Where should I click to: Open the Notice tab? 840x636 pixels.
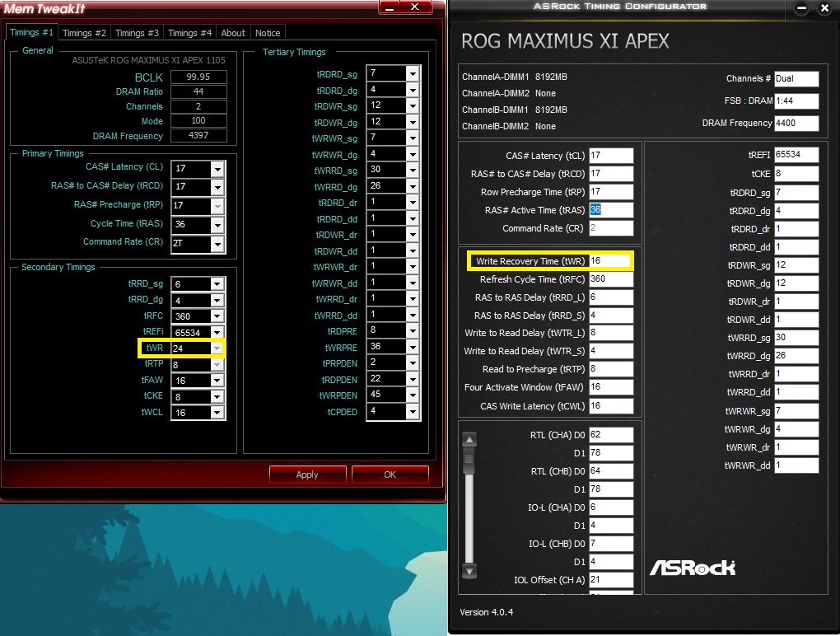pyautogui.click(x=268, y=33)
